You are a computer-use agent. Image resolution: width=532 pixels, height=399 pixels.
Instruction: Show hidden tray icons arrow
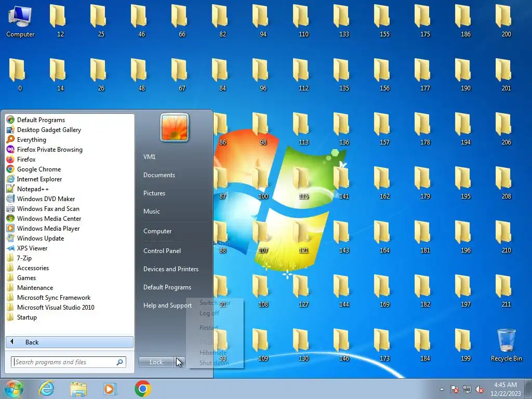(442, 389)
